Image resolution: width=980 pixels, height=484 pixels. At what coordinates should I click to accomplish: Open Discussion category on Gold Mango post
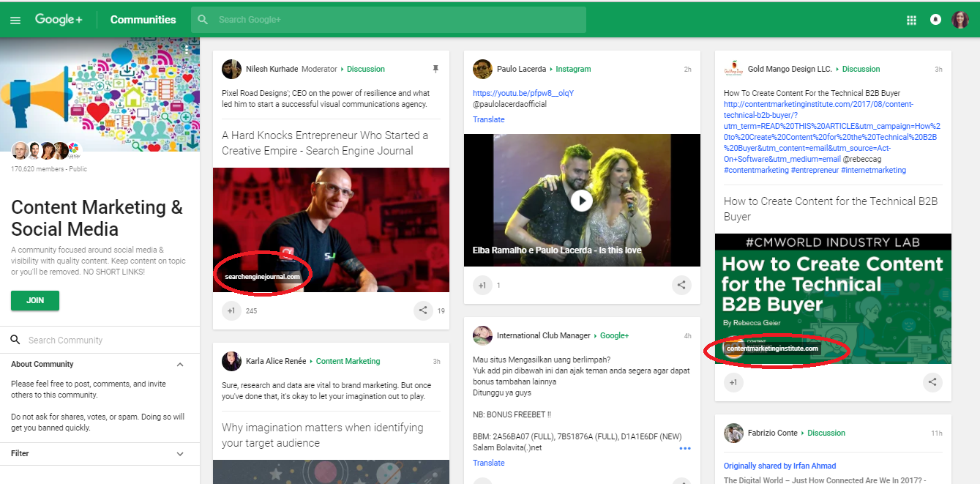[861, 69]
